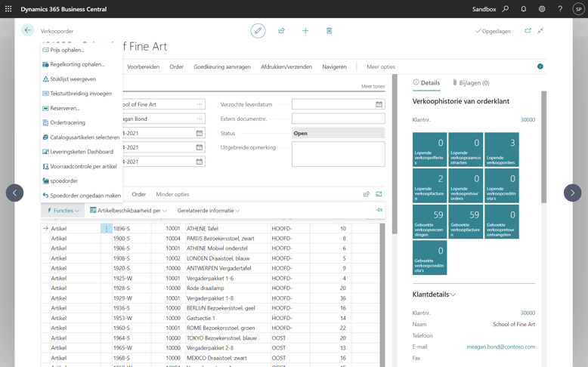Open the Voorbereiden action menu
588x367 pixels.
144,66
